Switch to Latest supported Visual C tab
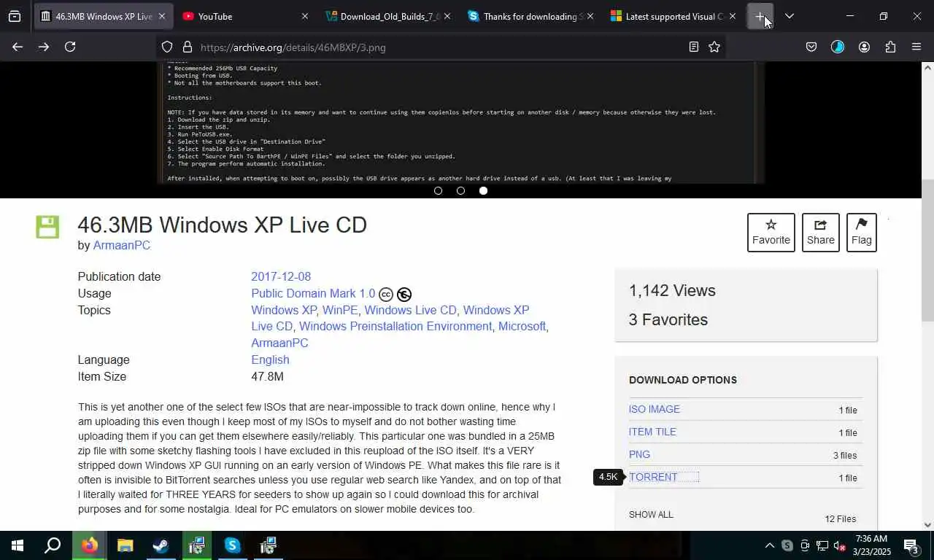934x560 pixels. [x=674, y=16]
